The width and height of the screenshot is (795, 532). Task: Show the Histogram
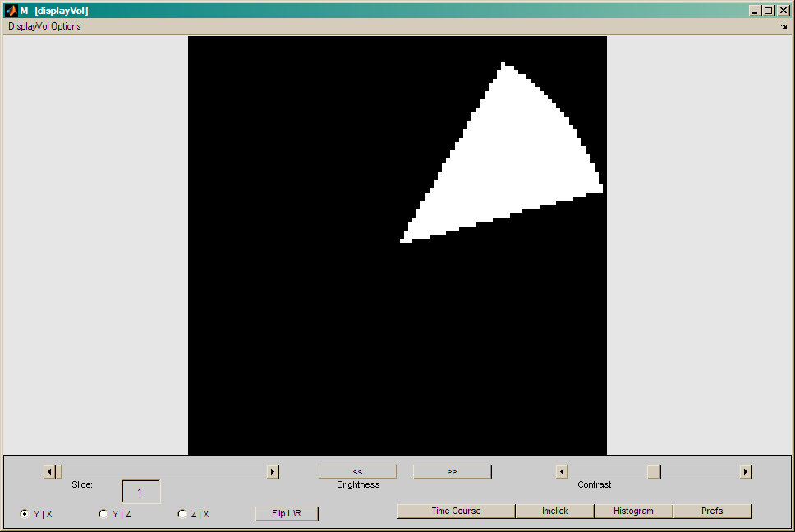[x=633, y=511]
